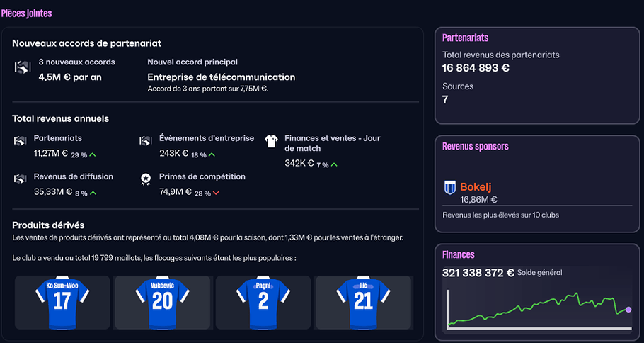Image resolution: width=644 pixels, height=343 pixels.
Task: Click the Revenus de diffusion icon
Action: (x=20, y=179)
